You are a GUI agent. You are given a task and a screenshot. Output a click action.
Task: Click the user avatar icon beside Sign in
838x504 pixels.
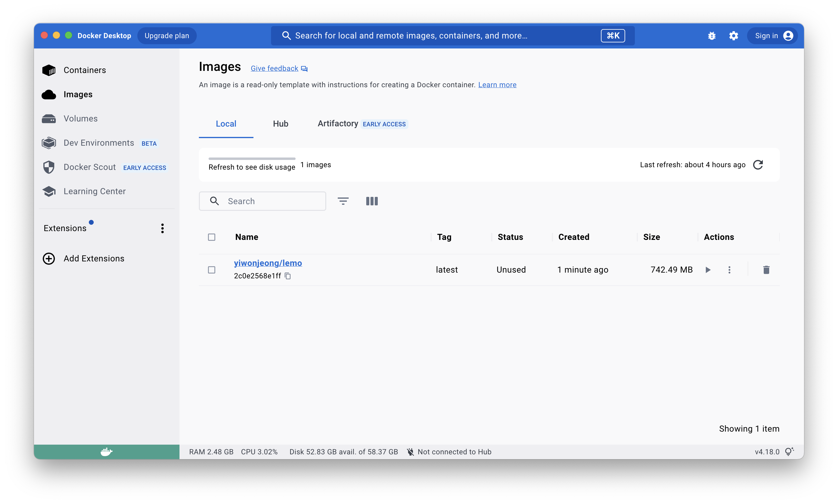tap(788, 36)
